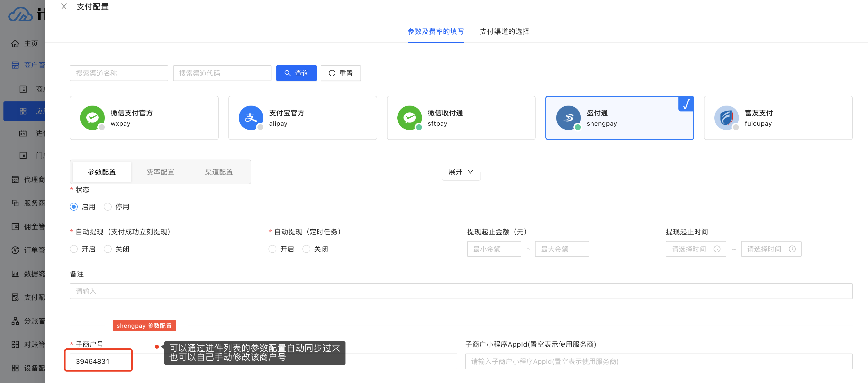Select the fuioupay channel logo
This screenshot has width=868, height=383.
(726, 118)
